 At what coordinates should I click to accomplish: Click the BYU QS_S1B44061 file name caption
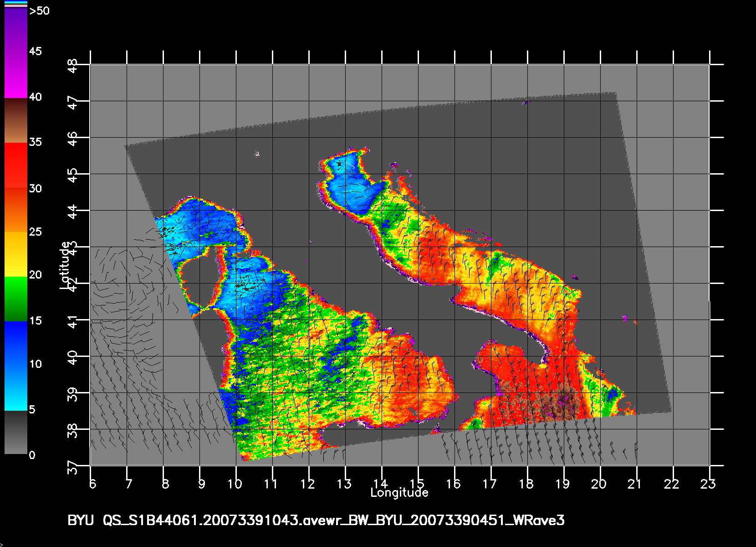[x=316, y=520]
